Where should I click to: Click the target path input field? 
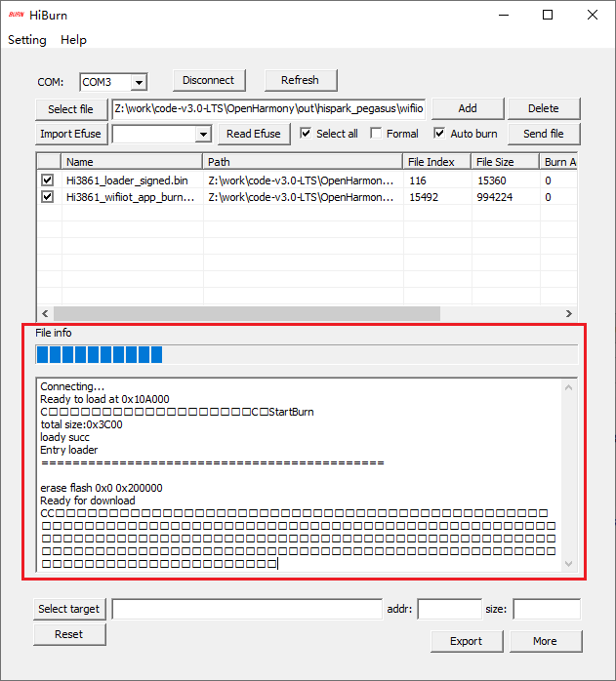click(x=247, y=609)
